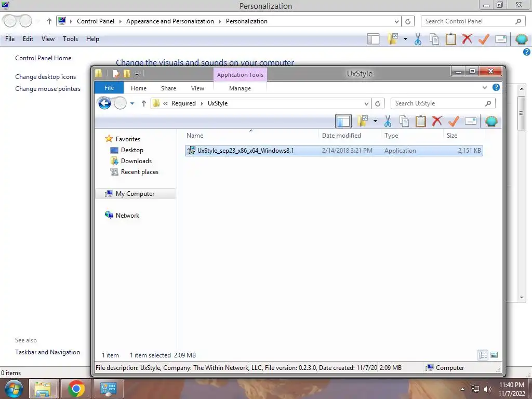Expand hidden path chevrons in UxStyle address bar
The image size is (532, 399).
coord(165,103)
